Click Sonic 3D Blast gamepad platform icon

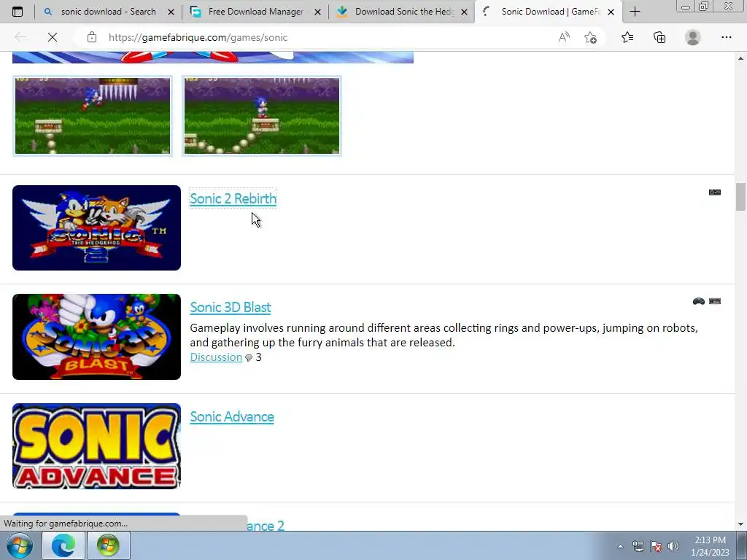pos(698,301)
